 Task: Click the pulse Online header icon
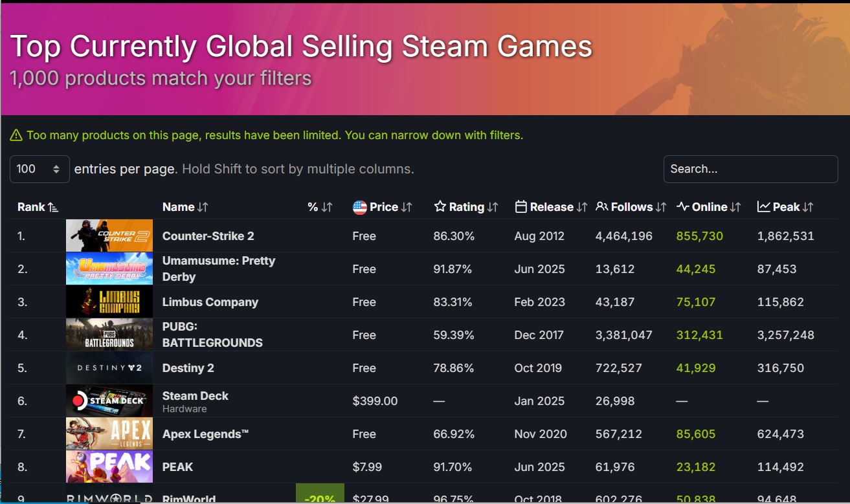click(x=683, y=207)
